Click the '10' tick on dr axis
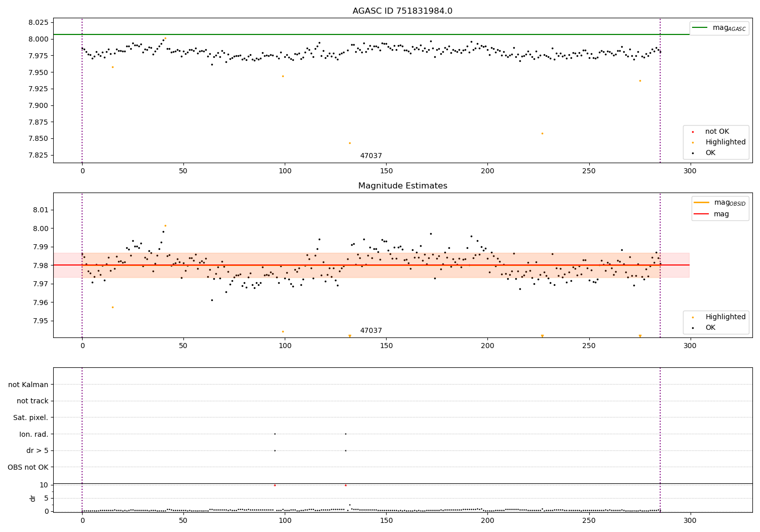 44,485
